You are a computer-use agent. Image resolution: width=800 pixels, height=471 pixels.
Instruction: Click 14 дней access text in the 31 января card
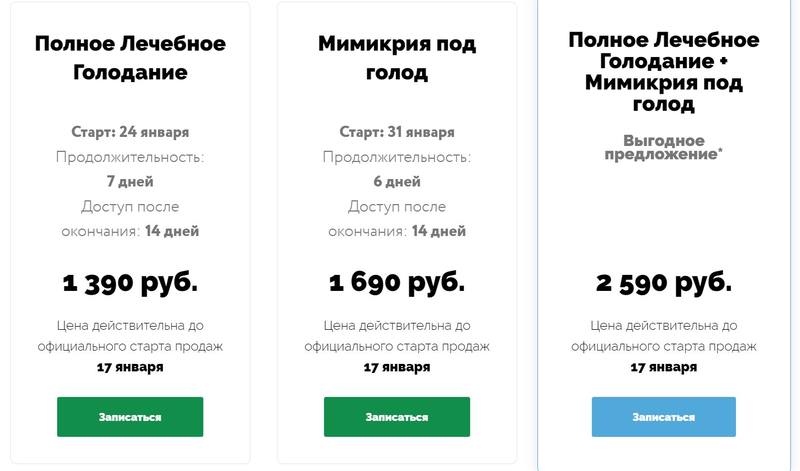click(438, 231)
